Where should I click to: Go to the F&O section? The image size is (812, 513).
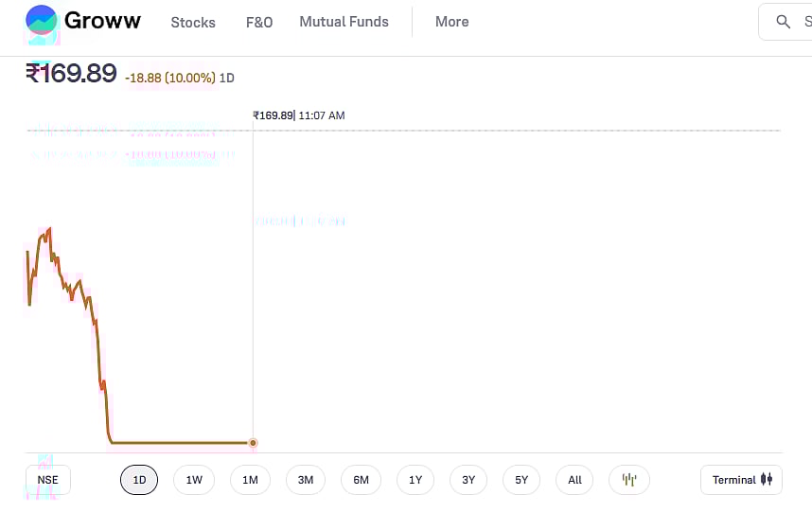[259, 22]
